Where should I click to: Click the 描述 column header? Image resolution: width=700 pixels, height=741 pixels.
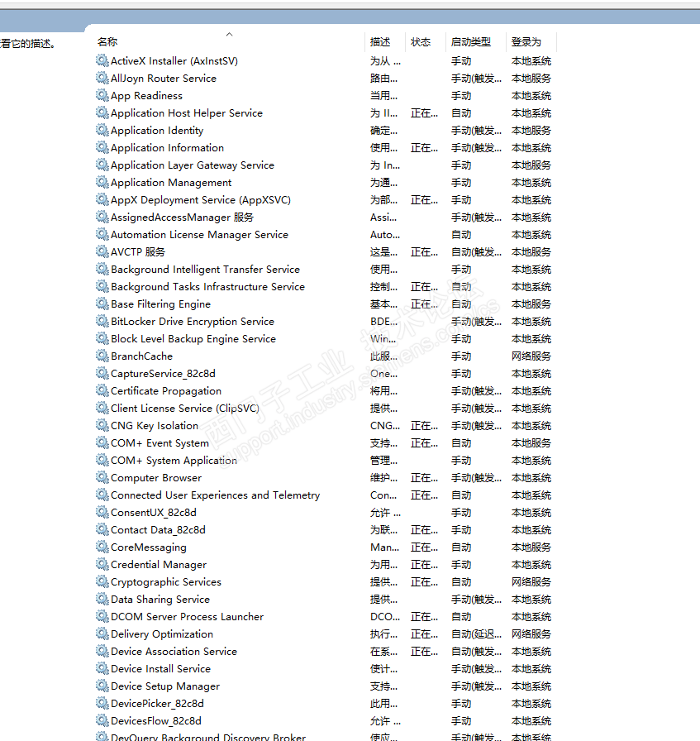pos(380,42)
